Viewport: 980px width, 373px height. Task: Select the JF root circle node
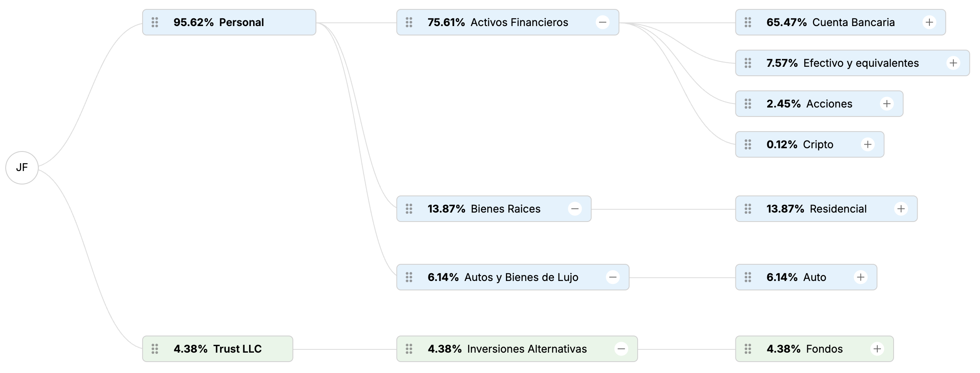tap(22, 168)
